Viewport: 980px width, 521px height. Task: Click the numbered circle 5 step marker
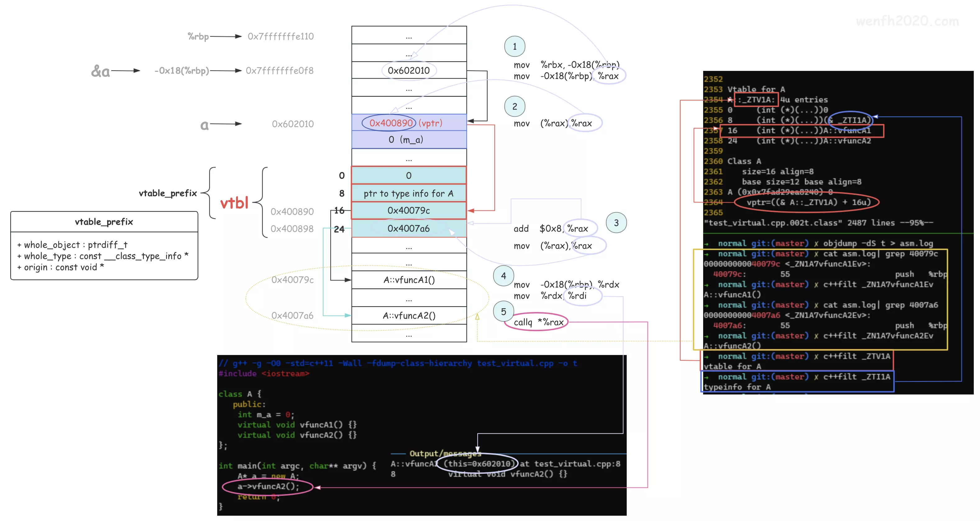click(503, 312)
